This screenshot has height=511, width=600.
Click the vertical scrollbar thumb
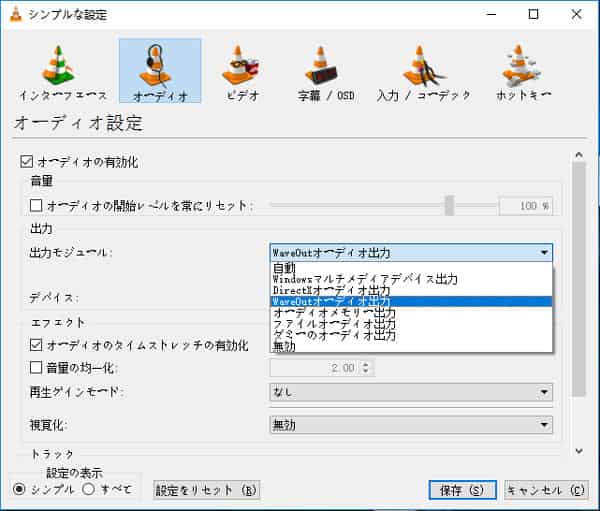pyautogui.click(x=579, y=279)
